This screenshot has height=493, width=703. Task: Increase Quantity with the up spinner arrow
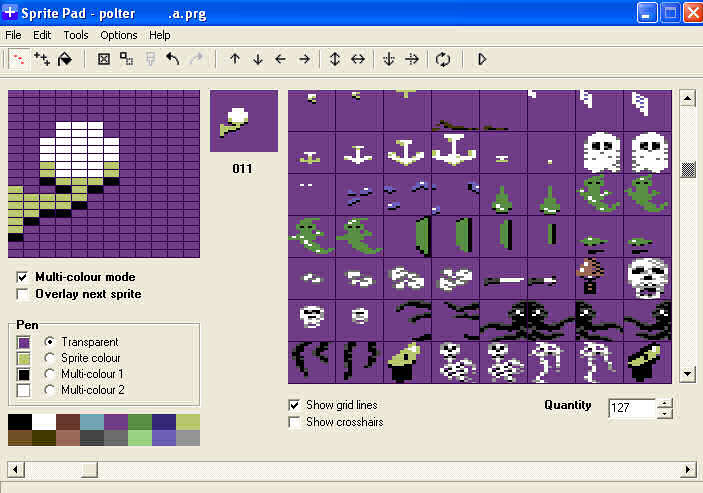[665, 403]
